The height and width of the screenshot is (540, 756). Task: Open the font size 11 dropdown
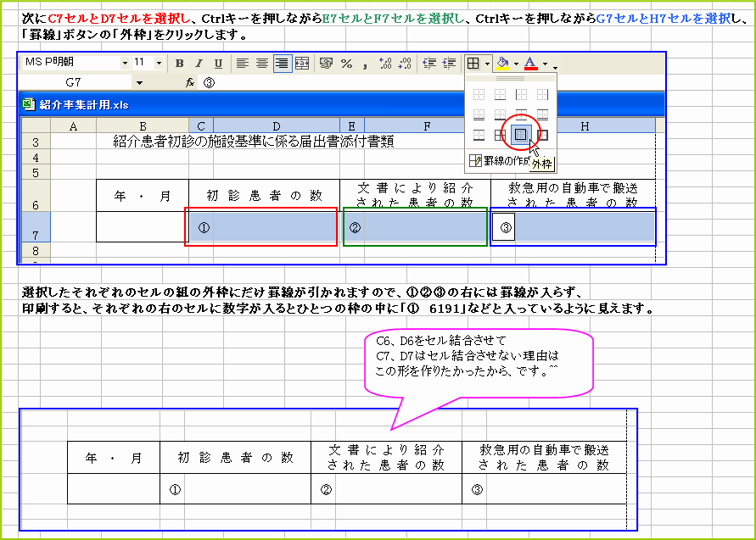(158, 63)
